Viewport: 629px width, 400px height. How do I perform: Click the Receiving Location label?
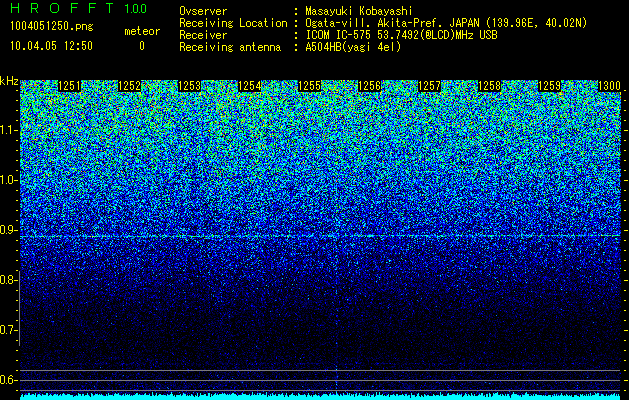tap(233, 23)
